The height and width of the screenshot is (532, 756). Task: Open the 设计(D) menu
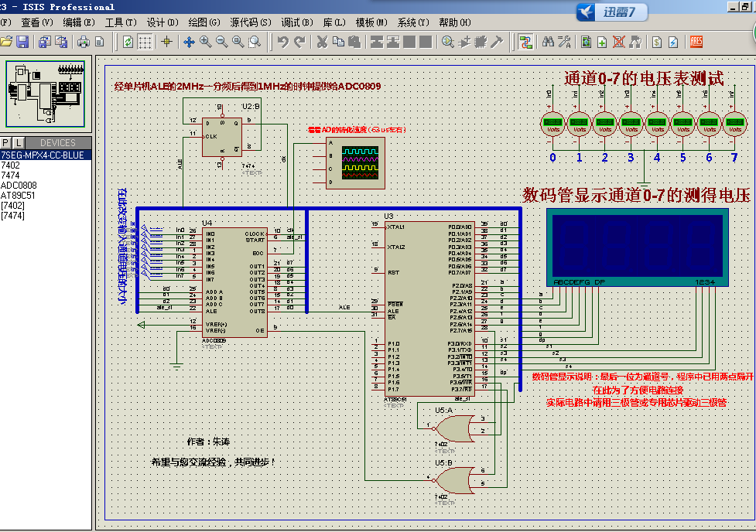coord(162,22)
